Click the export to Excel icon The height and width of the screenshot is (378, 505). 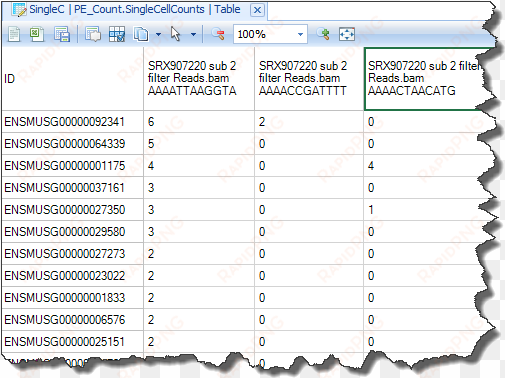[x=37, y=34]
